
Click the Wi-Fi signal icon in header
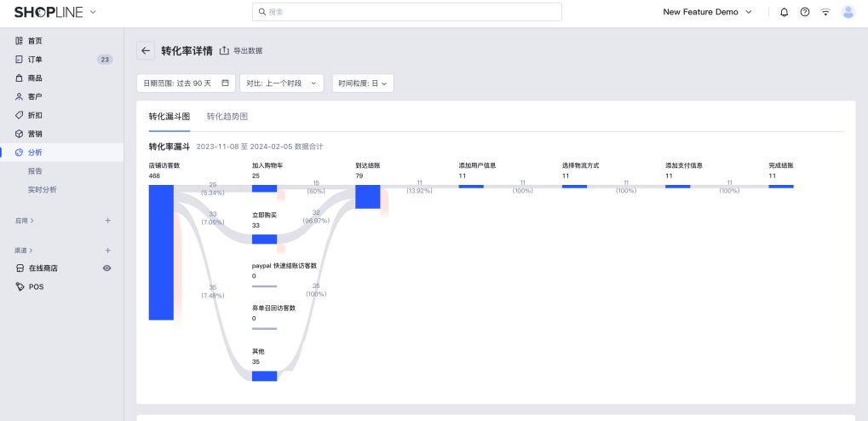click(825, 12)
